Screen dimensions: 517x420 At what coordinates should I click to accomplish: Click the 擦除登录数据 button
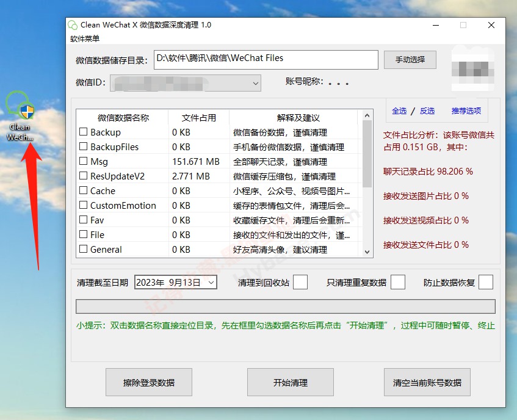(x=149, y=382)
